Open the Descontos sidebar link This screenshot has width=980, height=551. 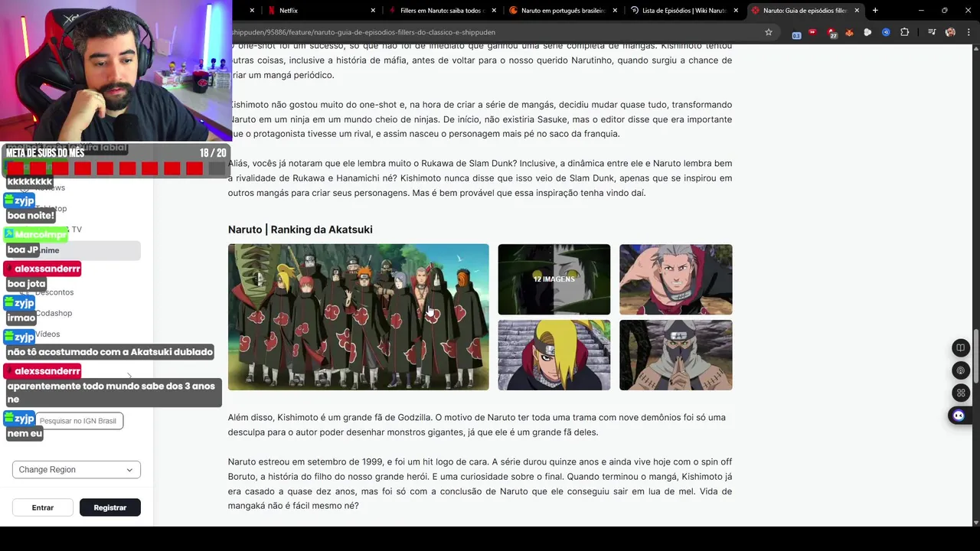pyautogui.click(x=54, y=292)
